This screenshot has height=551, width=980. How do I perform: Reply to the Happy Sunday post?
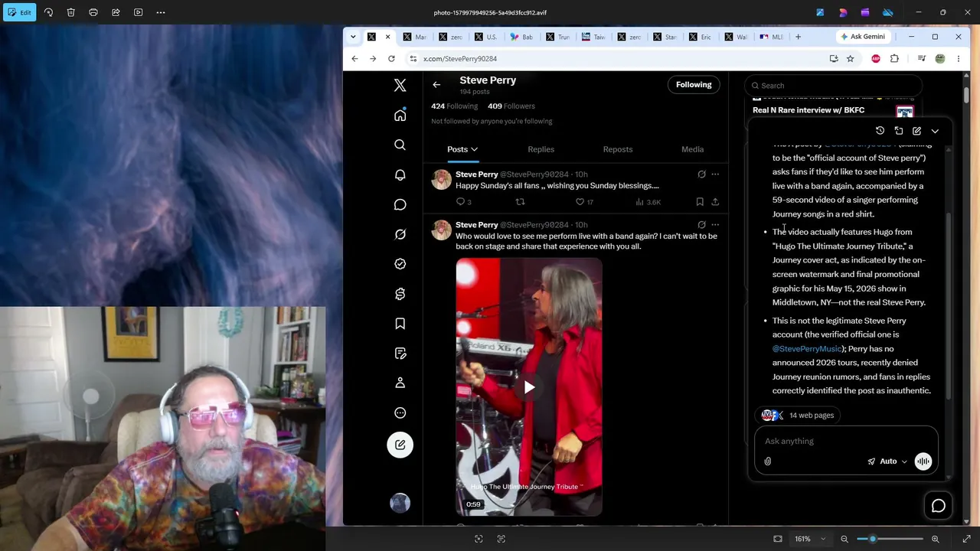coord(463,202)
